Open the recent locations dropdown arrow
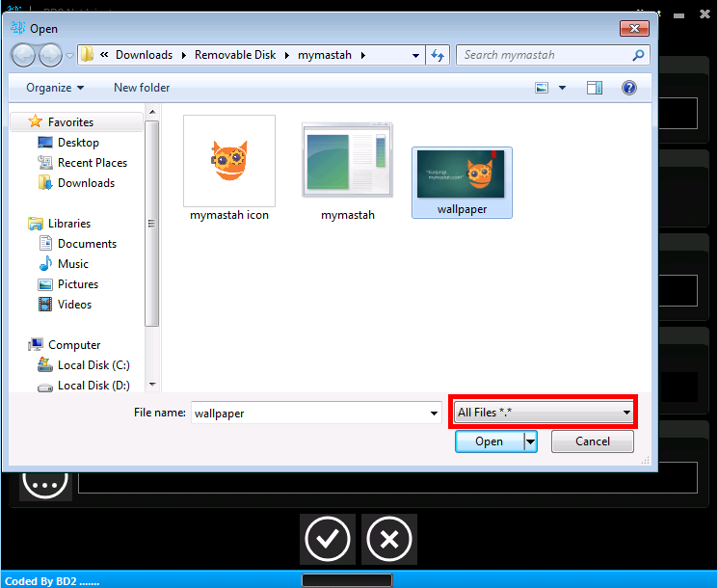718x588 pixels. (69, 55)
